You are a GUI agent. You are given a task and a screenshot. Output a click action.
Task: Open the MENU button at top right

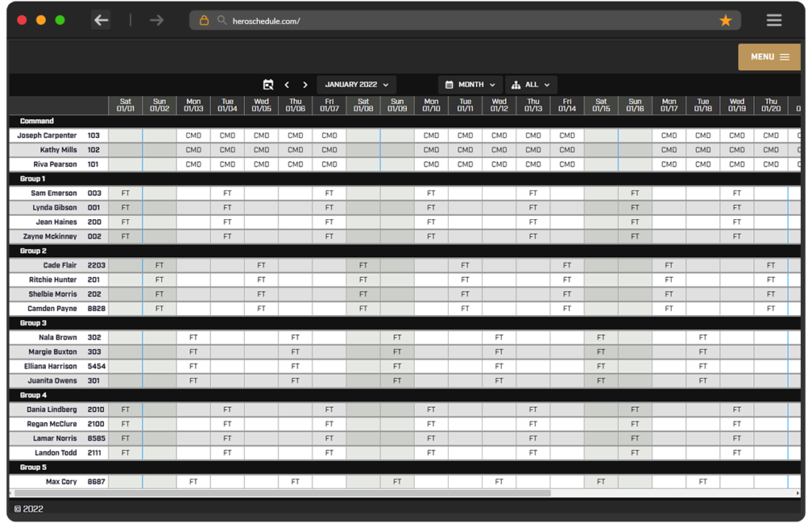click(x=768, y=57)
